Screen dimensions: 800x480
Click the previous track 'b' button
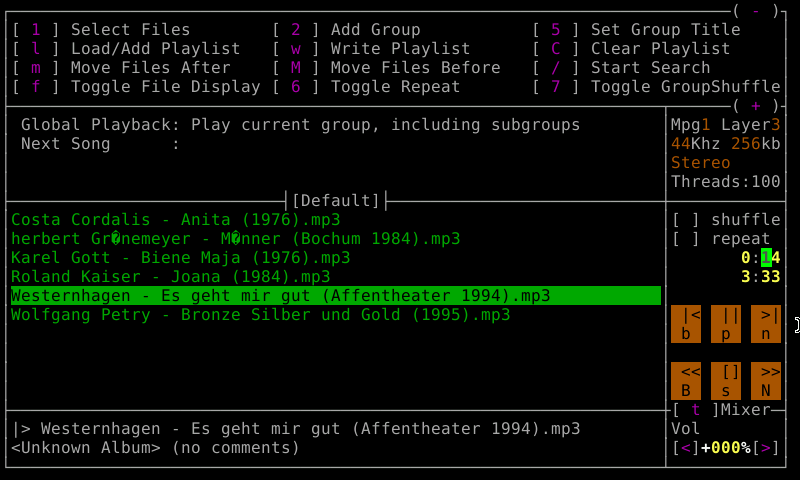pos(685,324)
